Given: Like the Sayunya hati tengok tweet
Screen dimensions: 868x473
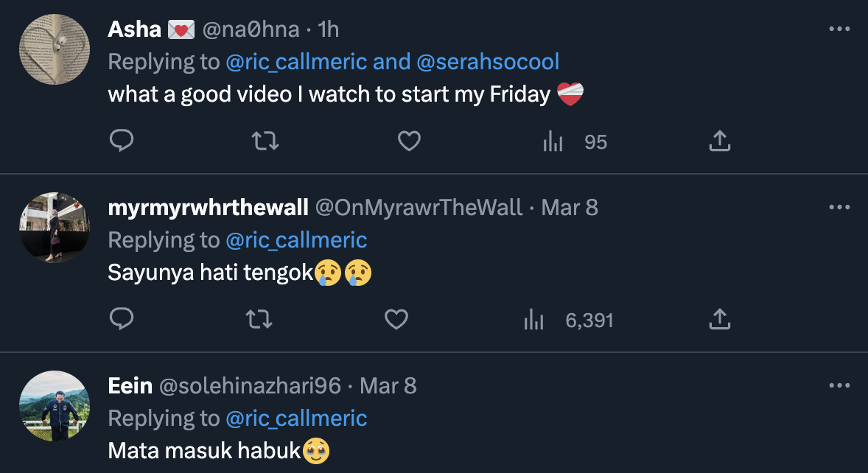Looking at the screenshot, I should click(396, 319).
